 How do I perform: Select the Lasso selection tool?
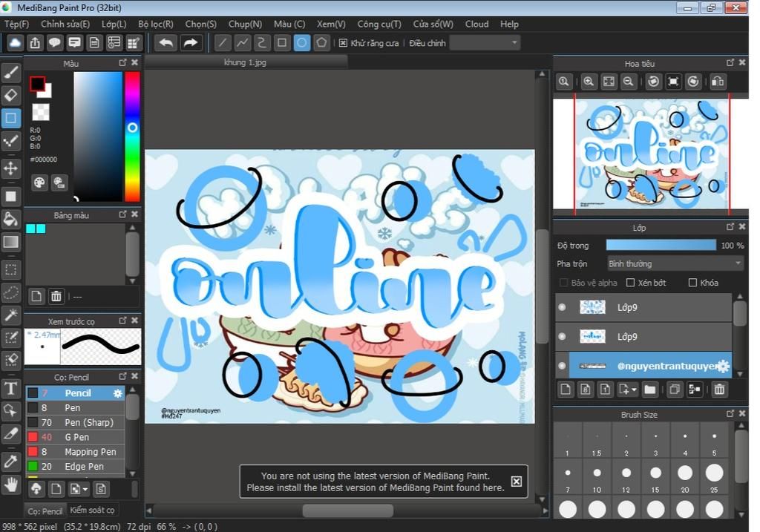click(x=10, y=292)
